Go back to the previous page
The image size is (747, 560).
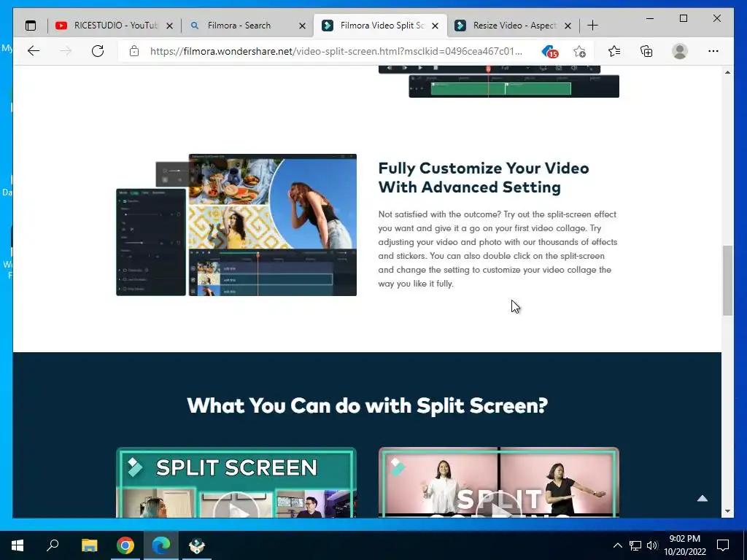coord(34,51)
